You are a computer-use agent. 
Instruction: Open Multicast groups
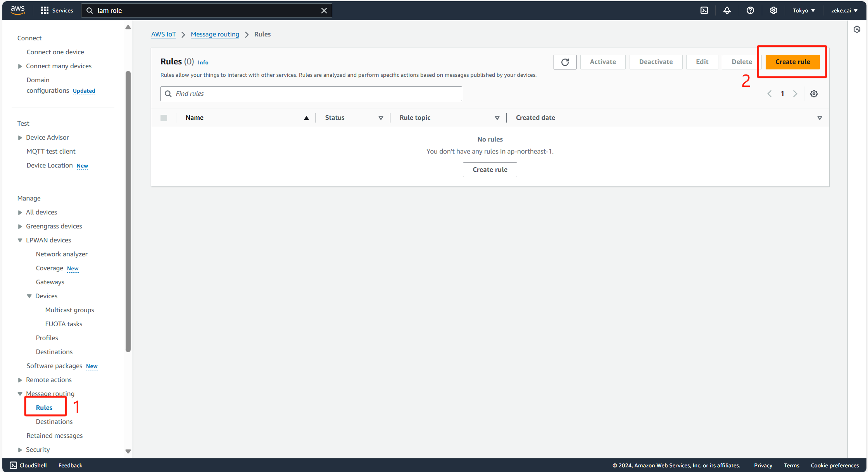69,310
